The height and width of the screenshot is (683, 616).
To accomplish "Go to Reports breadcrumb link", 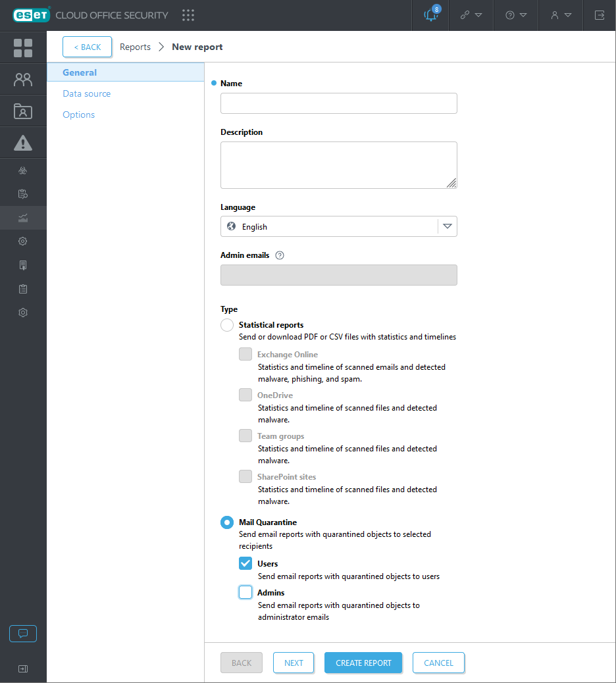I will [x=135, y=47].
